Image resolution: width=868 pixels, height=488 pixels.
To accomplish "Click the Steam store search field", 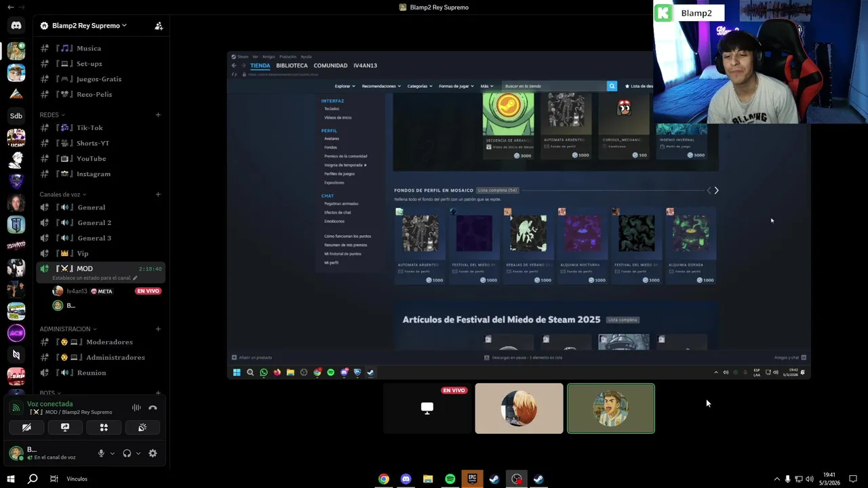I will 554,86.
